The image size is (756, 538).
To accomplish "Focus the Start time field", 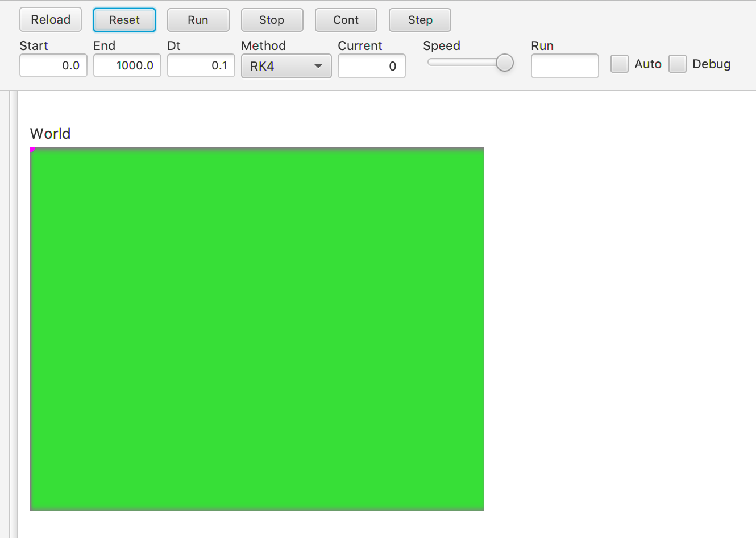I will pos(53,65).
